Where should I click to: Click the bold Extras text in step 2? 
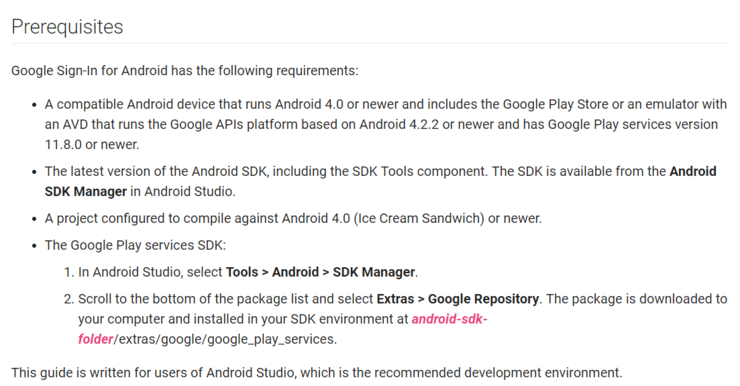pyautogui.click(x=395, y=299)
